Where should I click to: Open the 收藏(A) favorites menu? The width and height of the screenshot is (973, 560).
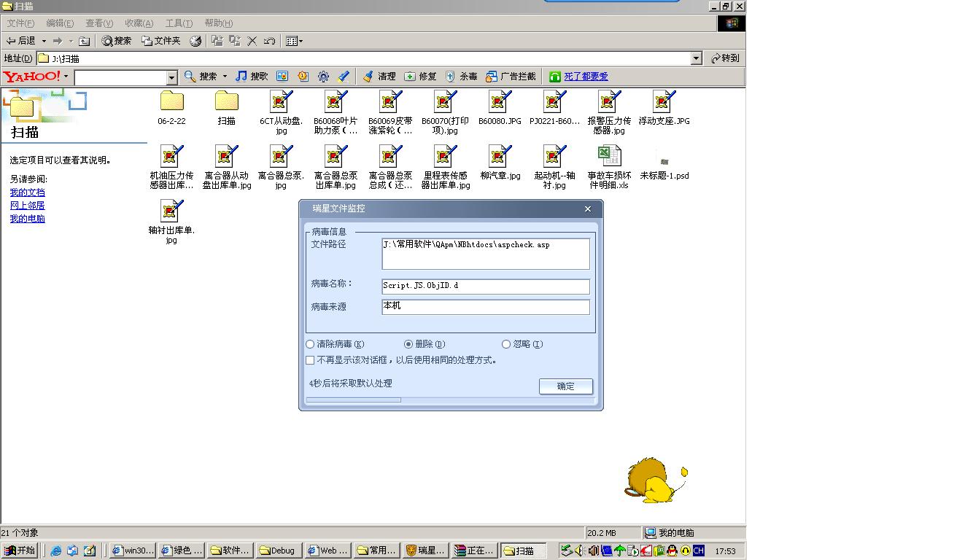[139, 23]
